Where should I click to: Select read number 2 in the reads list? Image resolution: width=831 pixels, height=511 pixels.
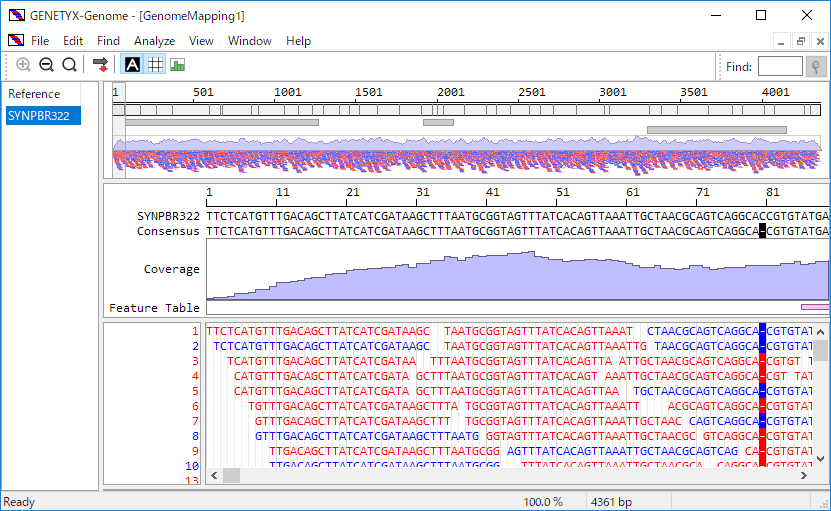click(195, 346)
